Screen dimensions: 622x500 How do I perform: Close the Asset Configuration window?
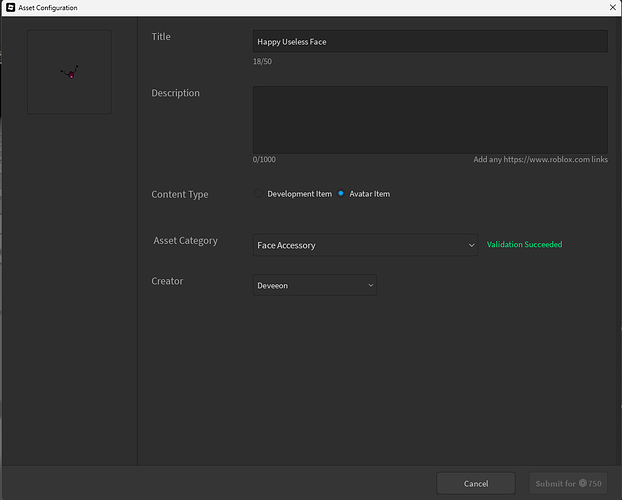(611, 8)
